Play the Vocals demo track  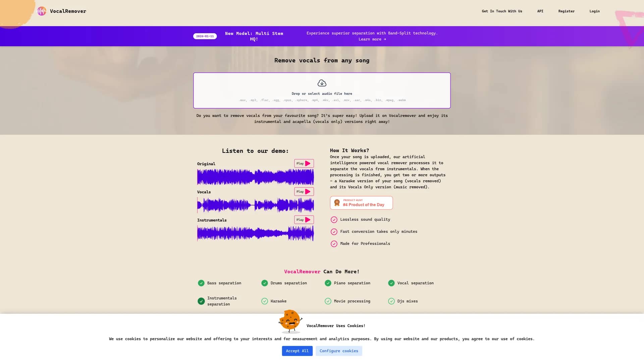(304, 192)
